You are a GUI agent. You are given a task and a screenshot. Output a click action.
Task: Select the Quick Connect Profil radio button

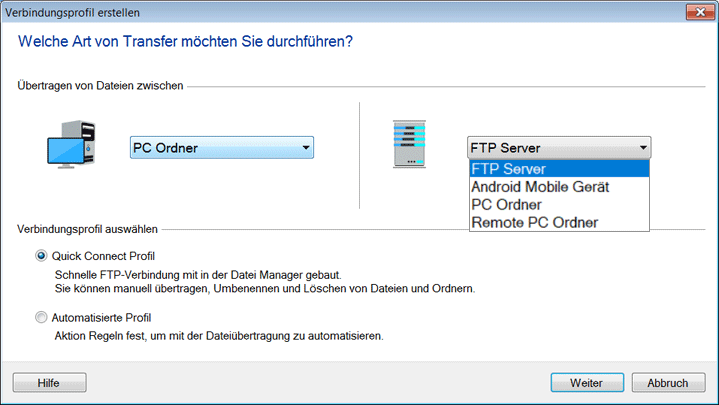click(x=41, y=255)
